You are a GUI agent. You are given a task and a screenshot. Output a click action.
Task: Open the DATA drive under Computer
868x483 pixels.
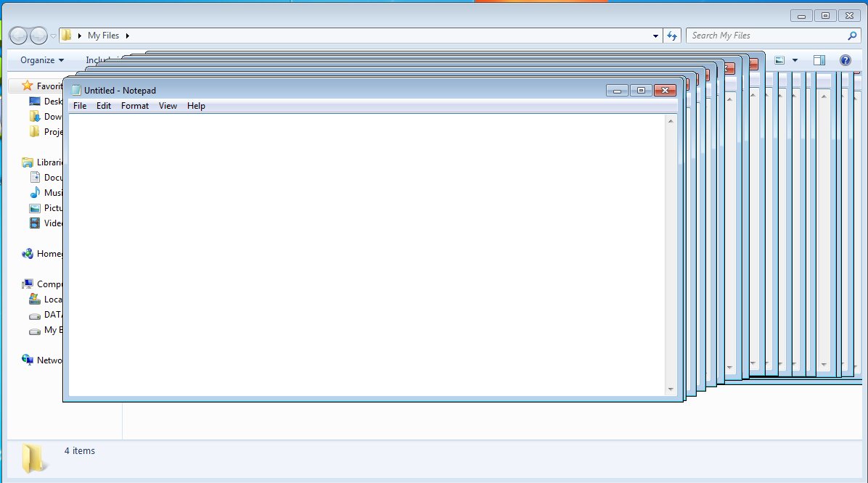(x=46, y=314)
